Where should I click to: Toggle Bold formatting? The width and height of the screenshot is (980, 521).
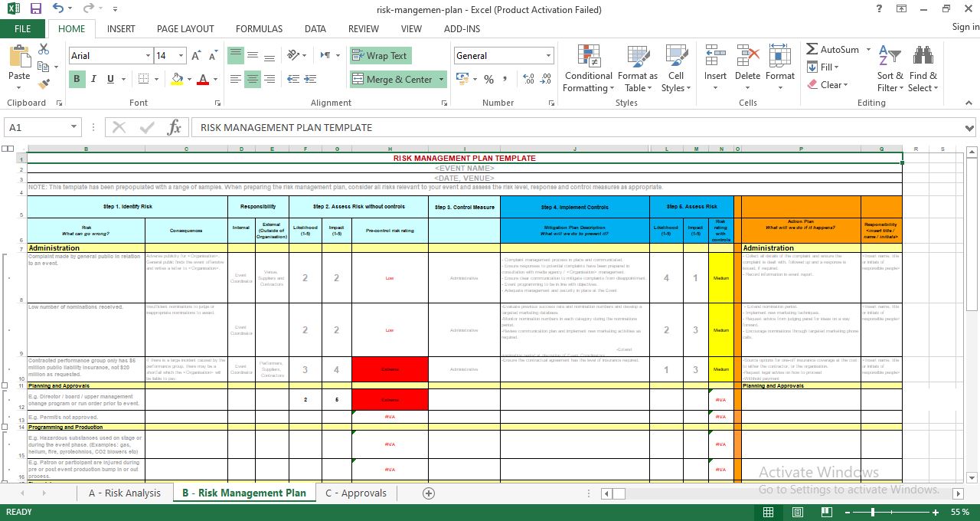[77, 79]
